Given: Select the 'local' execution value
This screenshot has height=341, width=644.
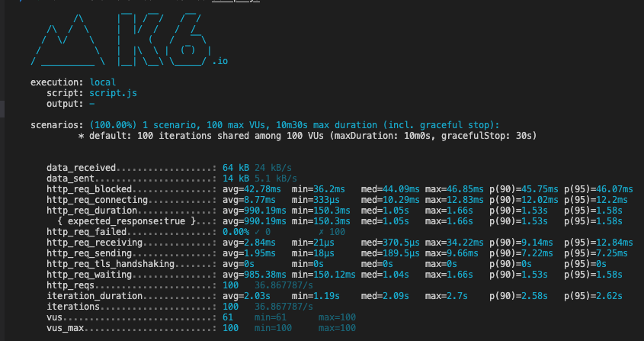Looking at the screenshot, I should (103, 82).
